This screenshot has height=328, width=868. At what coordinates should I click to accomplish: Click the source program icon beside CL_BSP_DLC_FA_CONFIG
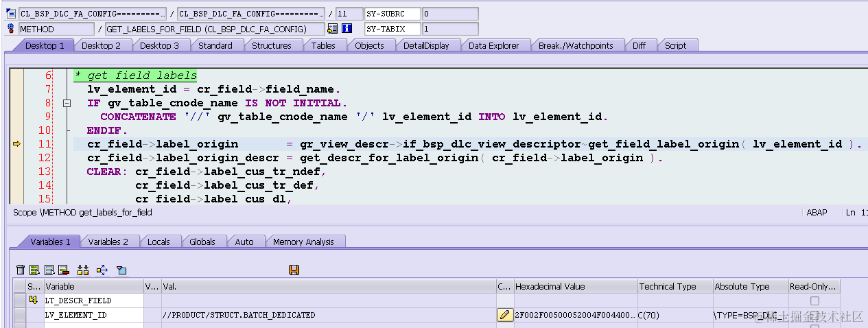coord(10,14)
